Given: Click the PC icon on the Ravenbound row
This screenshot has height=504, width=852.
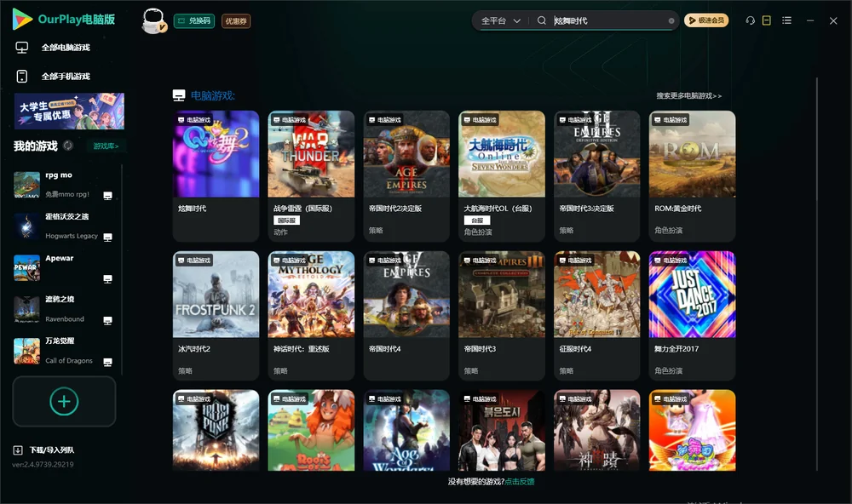Looking at the screenshot, I should click(107, 320).
